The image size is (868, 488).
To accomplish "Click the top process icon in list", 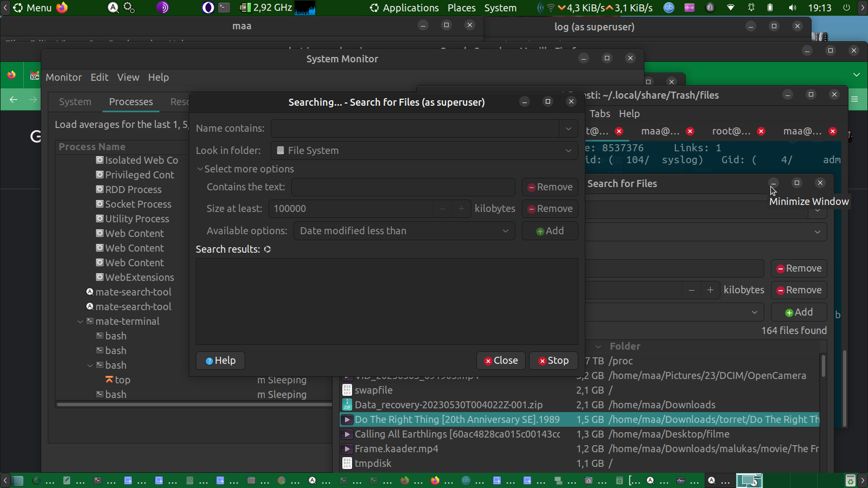I will [x=109, y=380].
